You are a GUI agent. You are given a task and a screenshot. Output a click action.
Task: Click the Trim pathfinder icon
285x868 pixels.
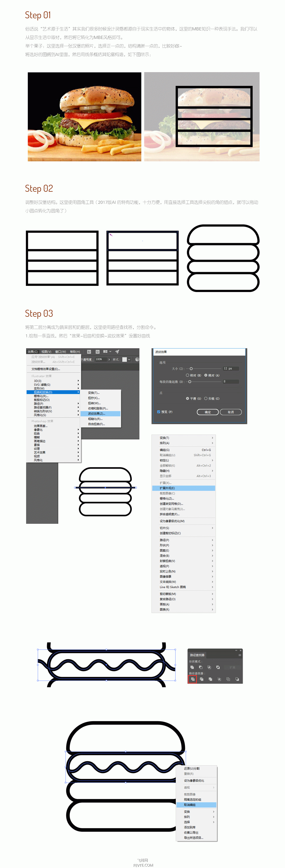201,679
